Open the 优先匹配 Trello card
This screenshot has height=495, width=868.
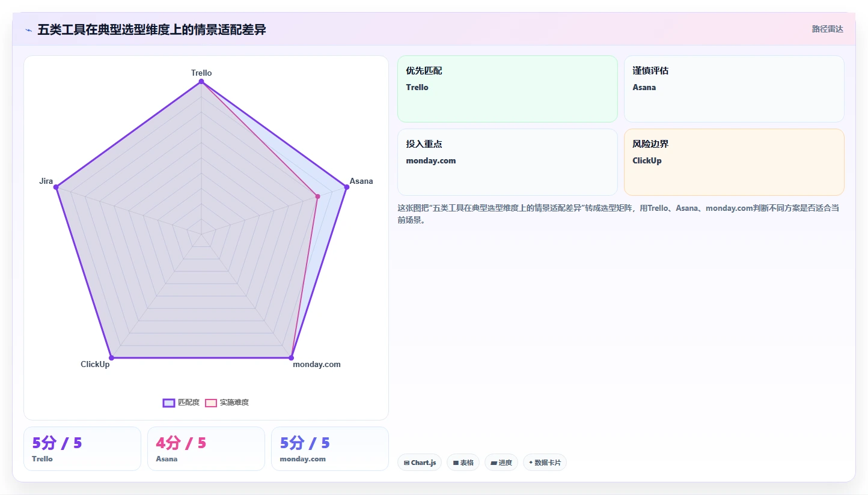pyautogui.click(x=507, y=89)
